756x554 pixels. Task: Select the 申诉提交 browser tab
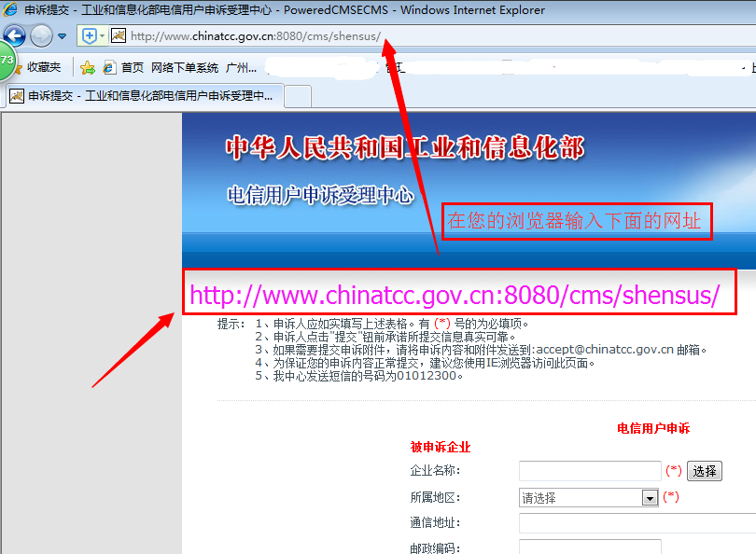click(145, 96)
